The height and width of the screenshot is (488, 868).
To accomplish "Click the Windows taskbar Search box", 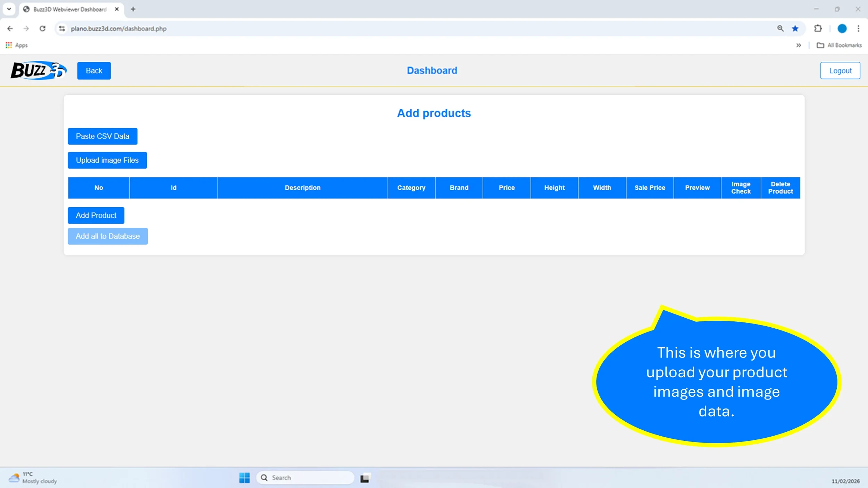I will tap(306, 478).
